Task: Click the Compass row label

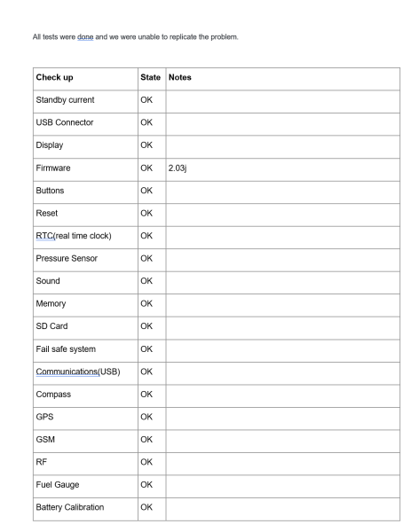Action: [53, 395]
